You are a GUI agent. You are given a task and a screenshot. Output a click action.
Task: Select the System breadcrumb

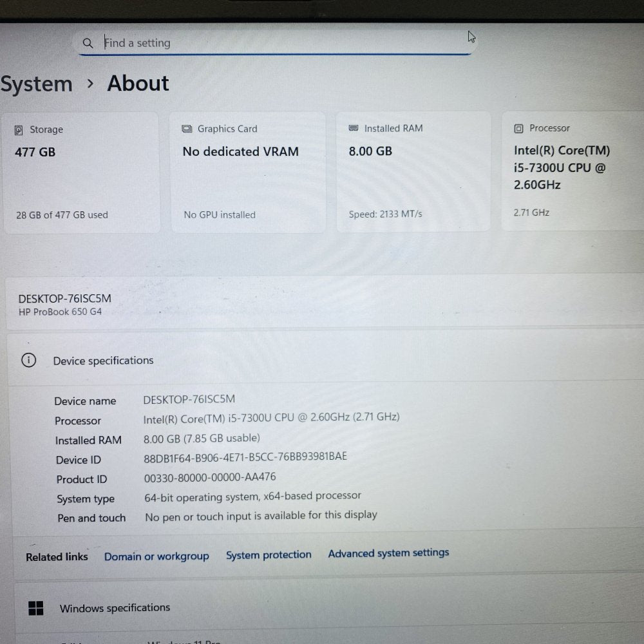[x=36, y=84]
